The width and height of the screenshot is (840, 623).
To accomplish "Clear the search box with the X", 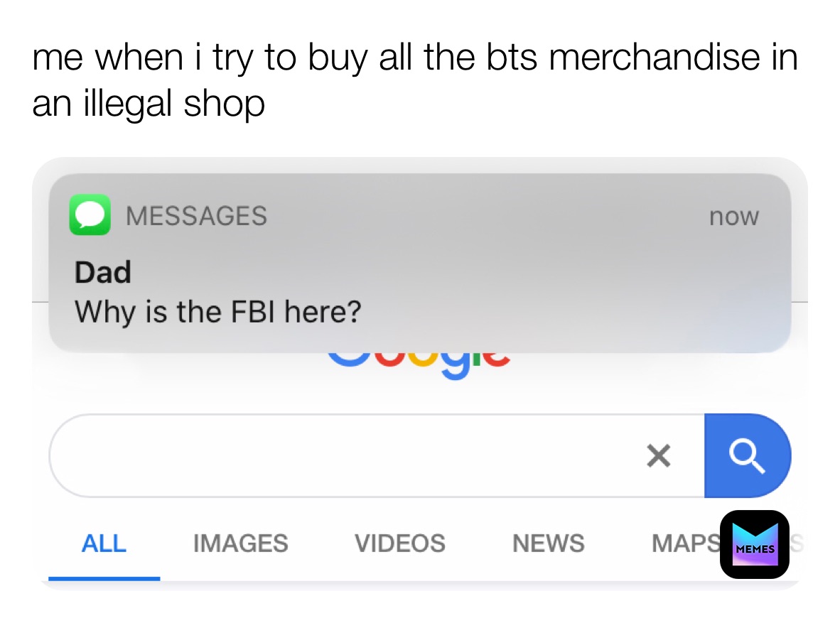I will (658, 456).
